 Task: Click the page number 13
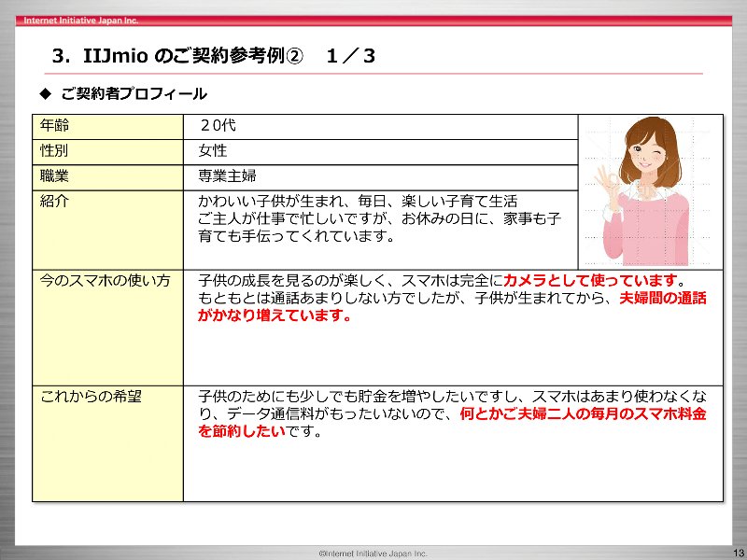pyautogui.click(x=739, y=553)
